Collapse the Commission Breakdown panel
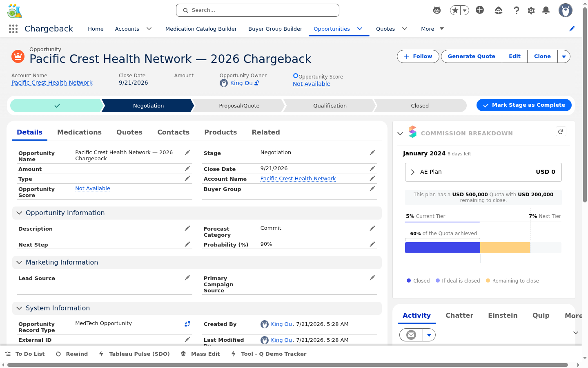 point(400,133)
